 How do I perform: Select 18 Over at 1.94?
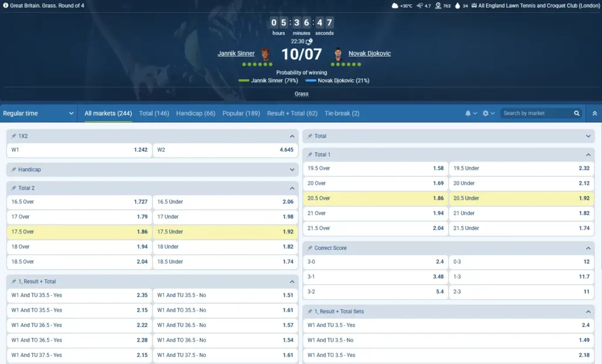click(x=79, y=246)
